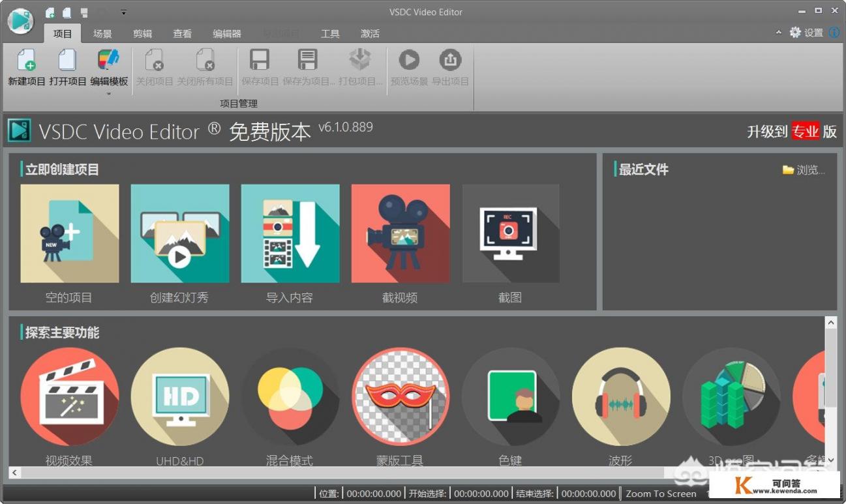Click the 位置 time value in status bar
This screenshot has height=504, width=846.
(374, 494)
